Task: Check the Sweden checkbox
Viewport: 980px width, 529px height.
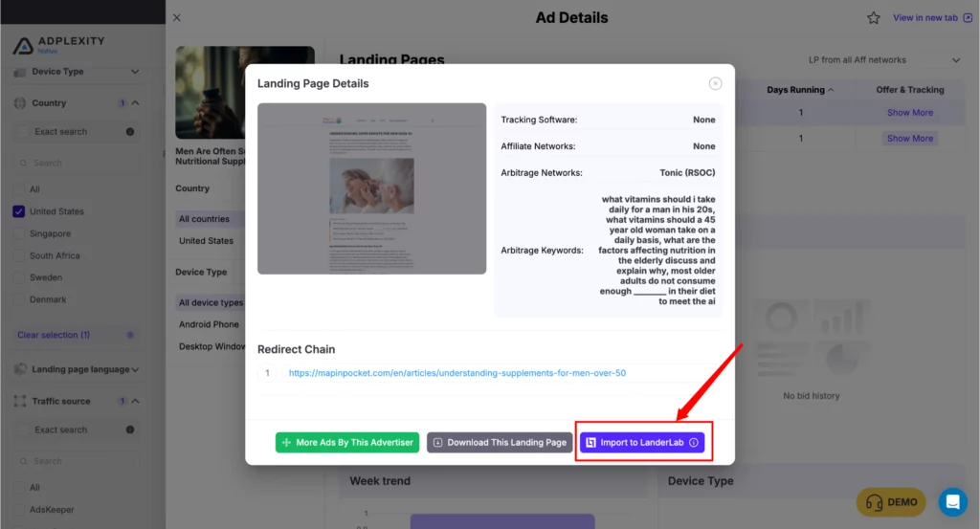Action: pos(19,277)
